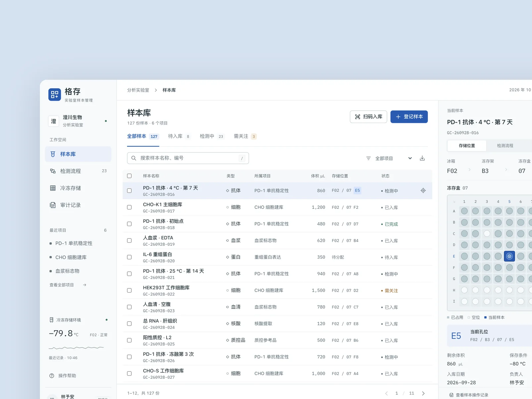Screen dimensions: 532x399
Task: Click the 扫码入库 button
Action: tap(368, 117)
